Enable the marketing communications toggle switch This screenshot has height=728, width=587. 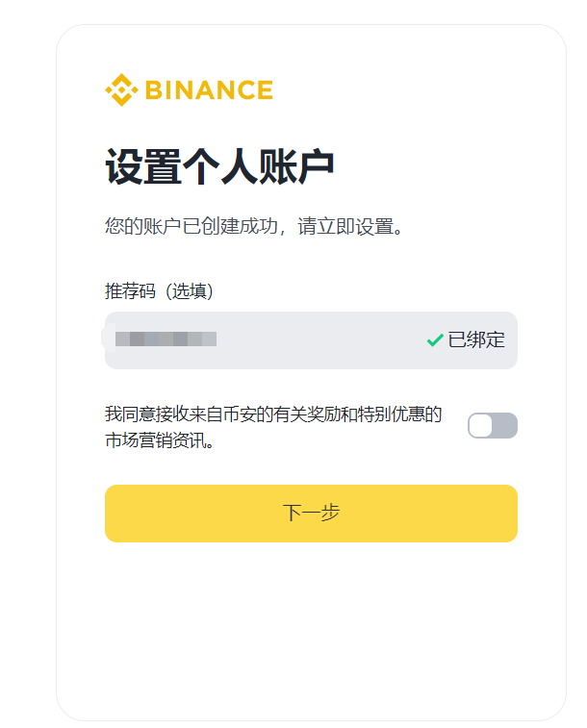point(493,425)
